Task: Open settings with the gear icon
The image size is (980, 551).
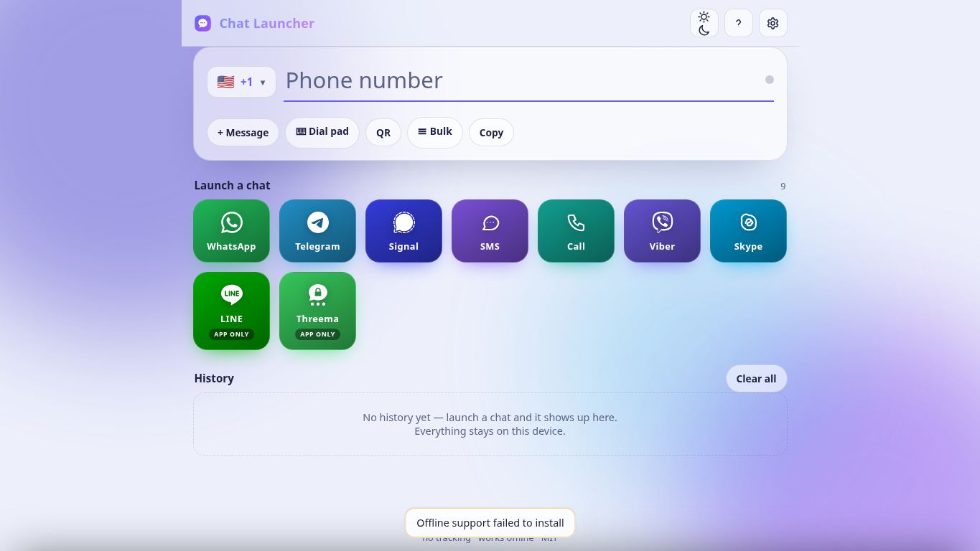Action: point(773,23)
